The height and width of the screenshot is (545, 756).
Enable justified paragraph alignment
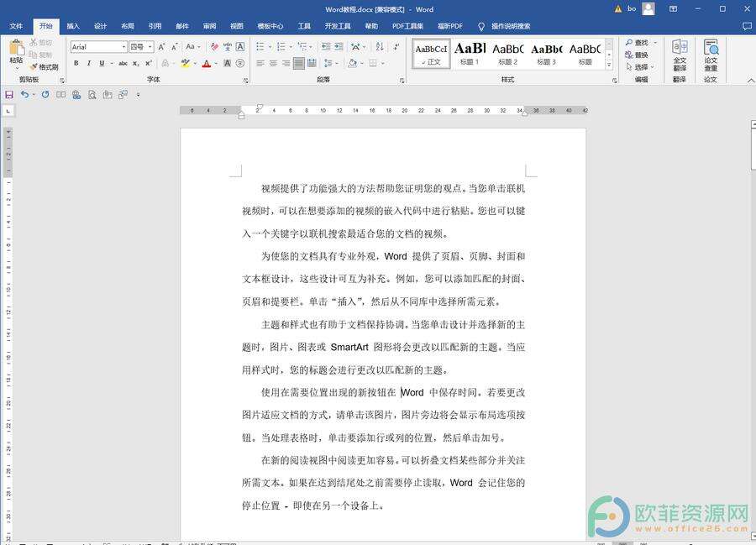(299, 63)
